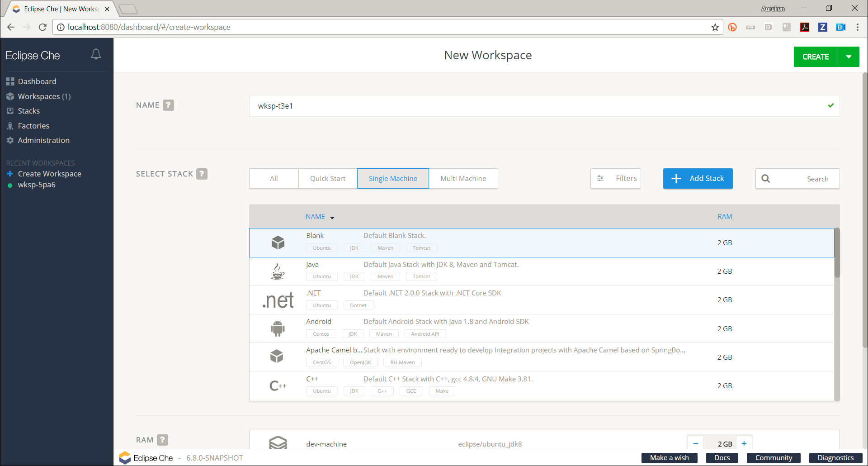The width and height of the screenshot is (868, 466).
Task: Select the Android stack robot icon
Action: tap(278, 328)
